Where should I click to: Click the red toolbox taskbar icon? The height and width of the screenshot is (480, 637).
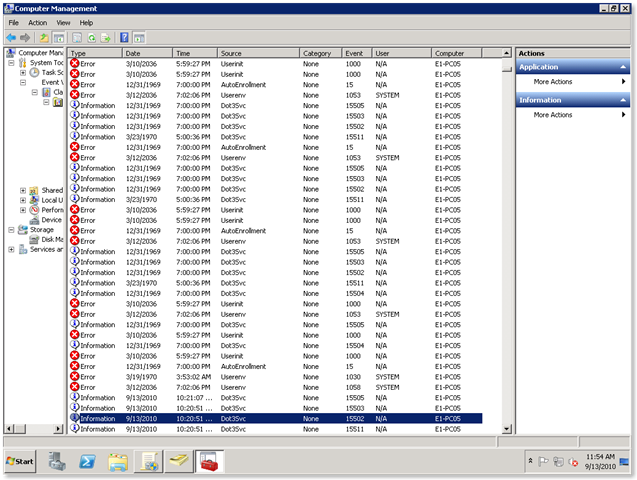[211, 461]
